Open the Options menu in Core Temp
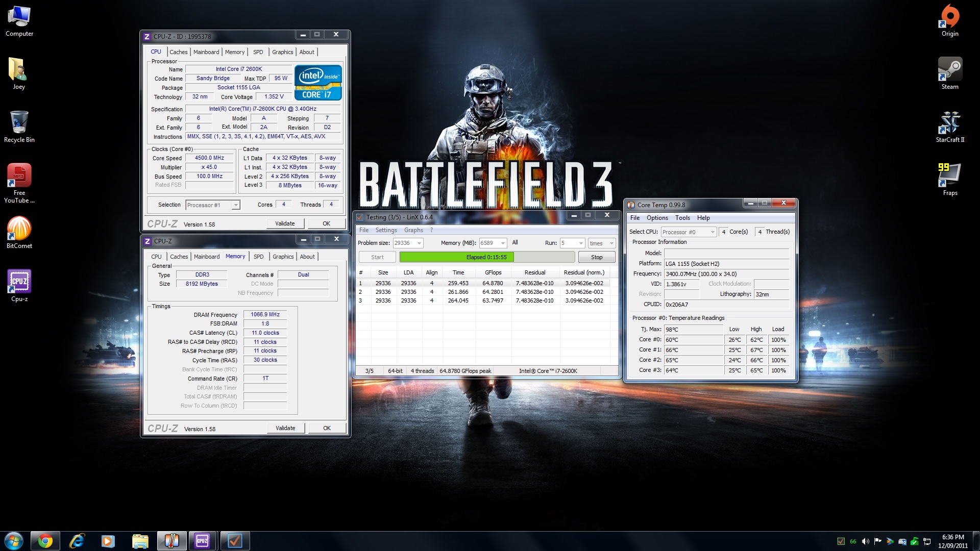Screen dimensions: 980x551 pos(657,218)
